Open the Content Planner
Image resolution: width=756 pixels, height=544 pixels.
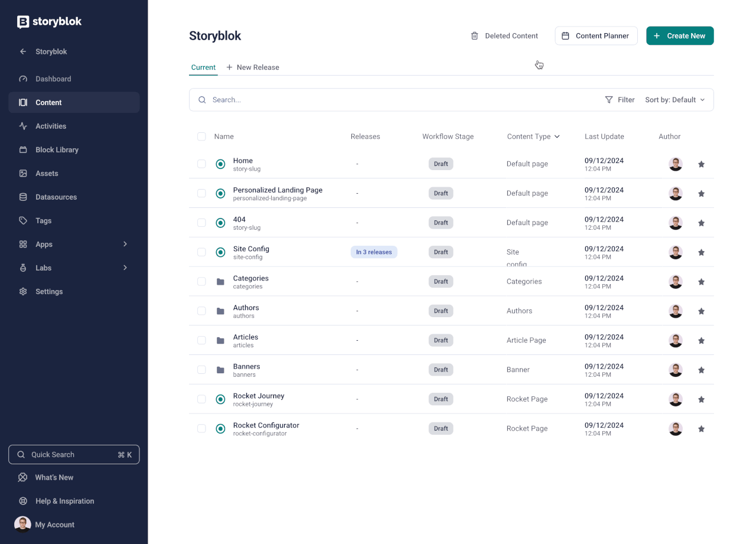(x=596, y=35)
